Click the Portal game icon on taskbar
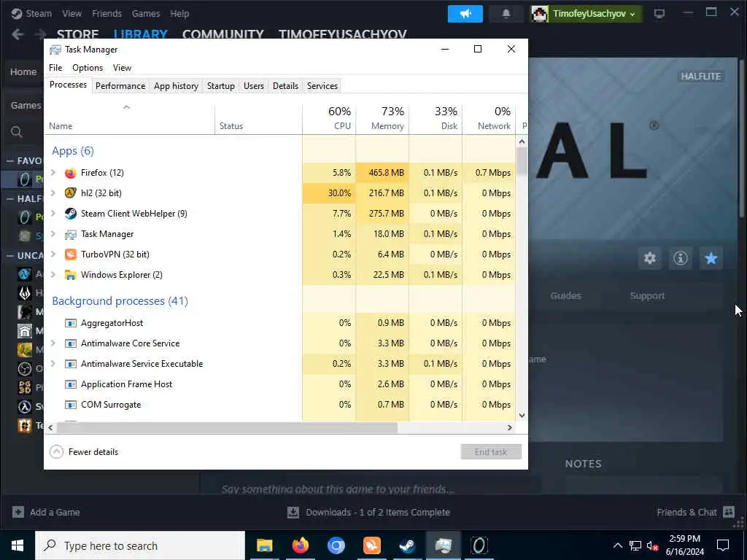The image size is (747, 560). (x=479, y=545)
